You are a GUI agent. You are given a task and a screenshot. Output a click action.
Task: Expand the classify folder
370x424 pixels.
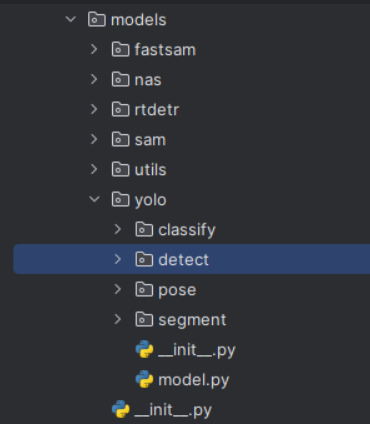tap(118, 229)
